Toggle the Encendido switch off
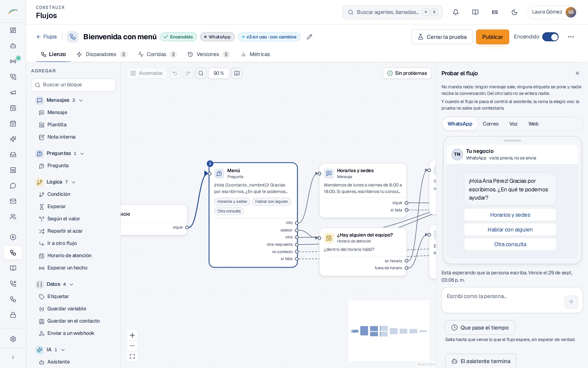The height and width of the screenshot is (368, 588). coord(550,37)
